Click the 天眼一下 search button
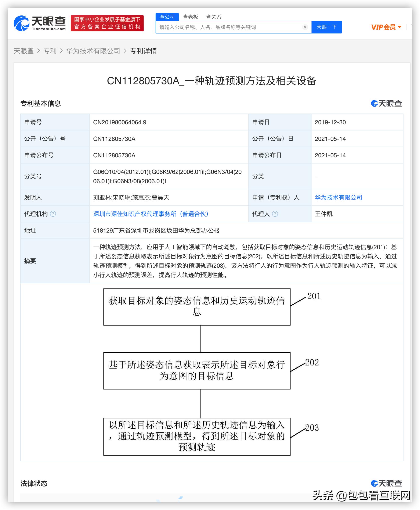The width and height of the screenshot is (420, 510). pyautogui.click(x=327, y=27)
